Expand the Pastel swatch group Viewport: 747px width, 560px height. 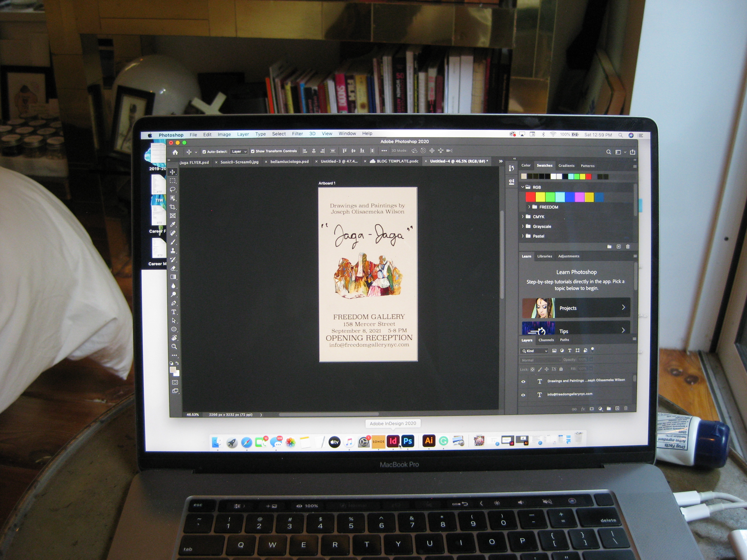click(x=522, y=236)
